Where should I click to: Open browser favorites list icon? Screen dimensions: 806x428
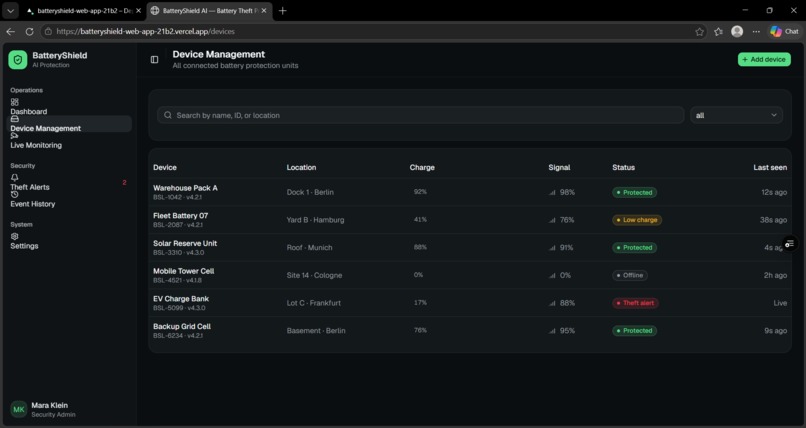coord(718,31)
